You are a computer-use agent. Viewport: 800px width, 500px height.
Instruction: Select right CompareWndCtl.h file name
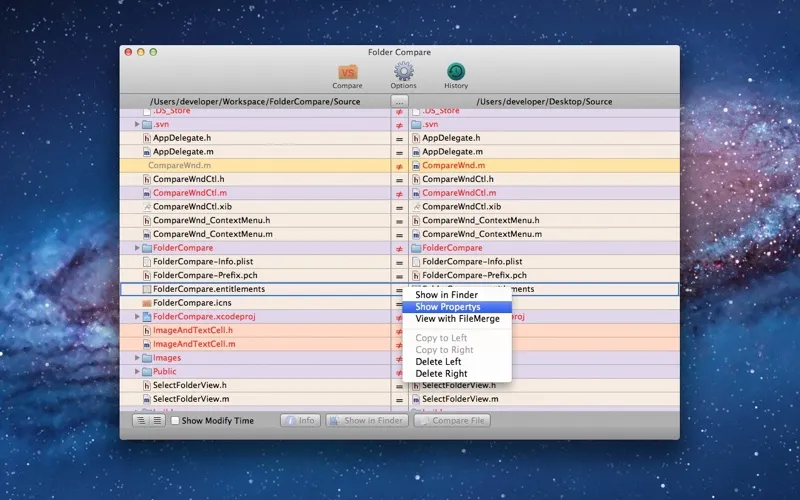458,179
